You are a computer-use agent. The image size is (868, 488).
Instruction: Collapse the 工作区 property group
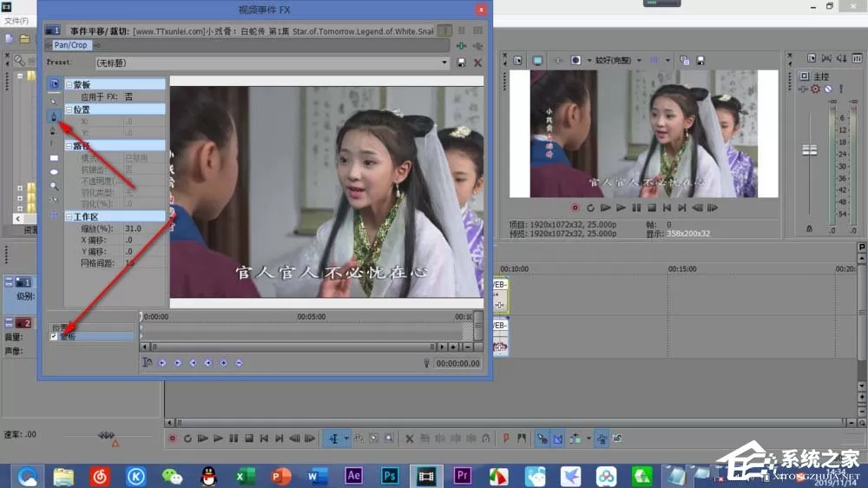pos(69,216)
